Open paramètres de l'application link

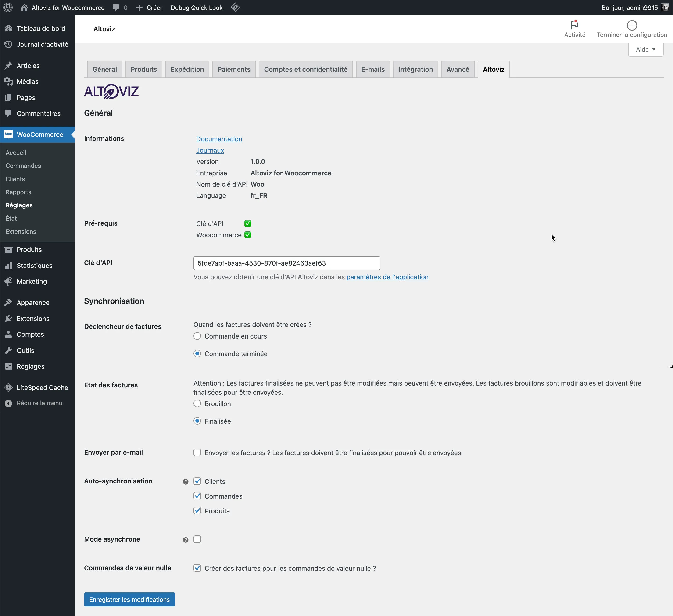(x=388, y=277)
